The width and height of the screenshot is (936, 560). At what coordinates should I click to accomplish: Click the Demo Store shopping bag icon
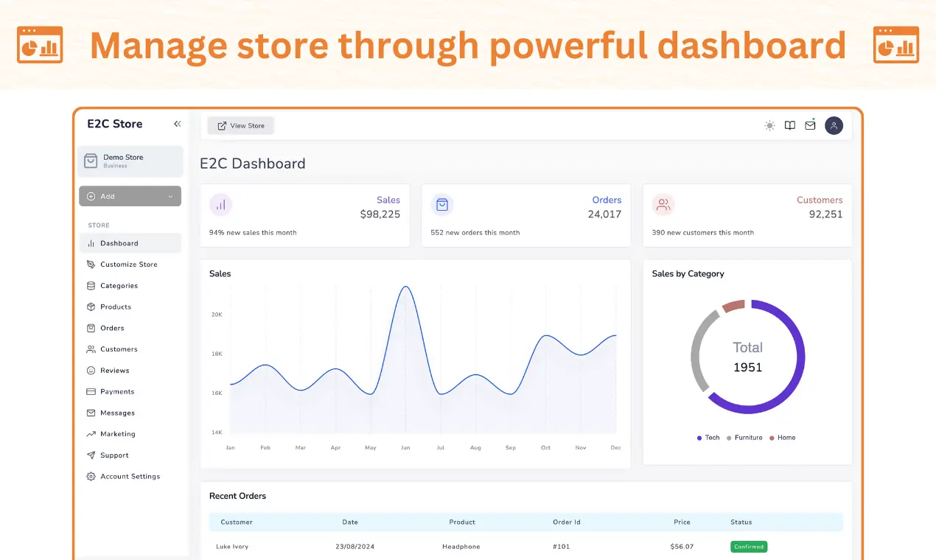[x=91, y=161]
